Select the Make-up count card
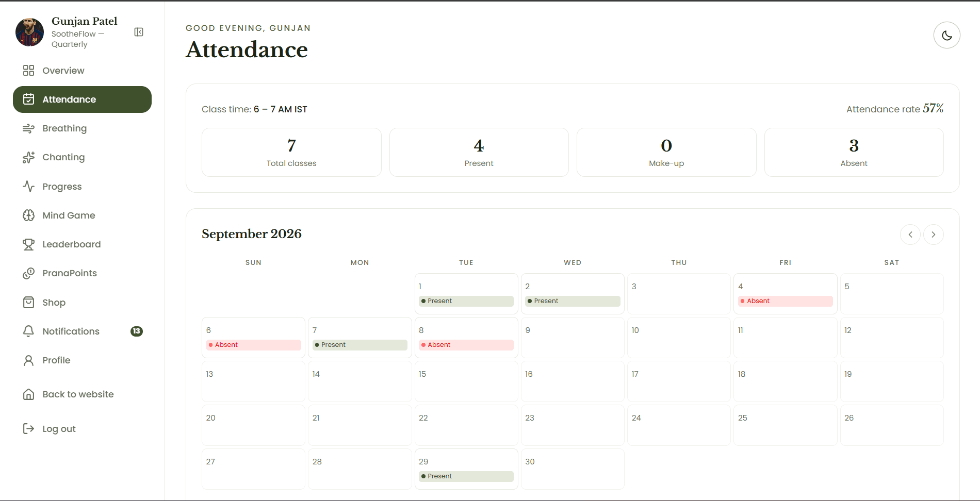The height and width of the screenshot is (501, 980). tap(666, 152)
